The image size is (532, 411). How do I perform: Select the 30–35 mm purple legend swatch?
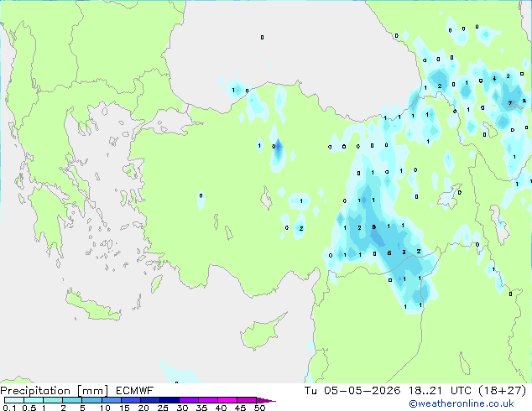click(188, 400)
